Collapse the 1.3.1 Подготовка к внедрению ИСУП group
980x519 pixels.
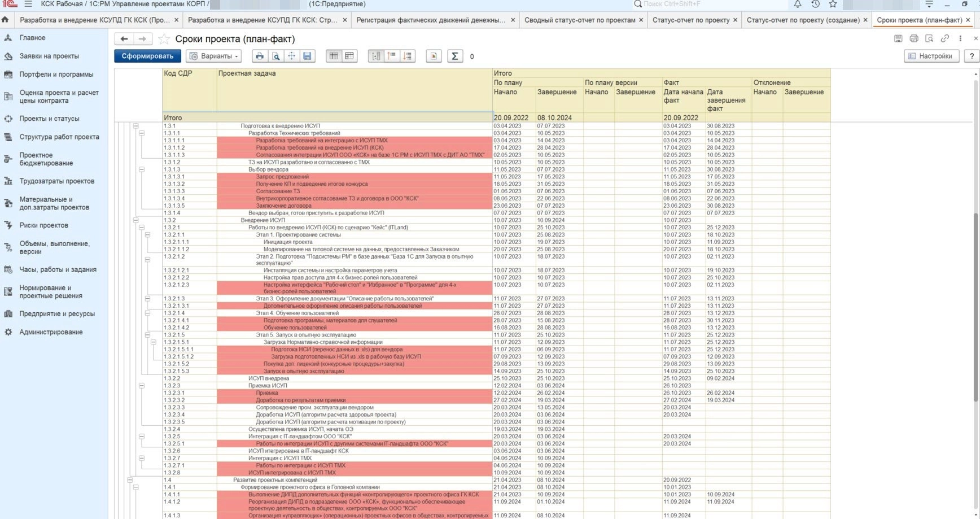[x=135, y=126]
